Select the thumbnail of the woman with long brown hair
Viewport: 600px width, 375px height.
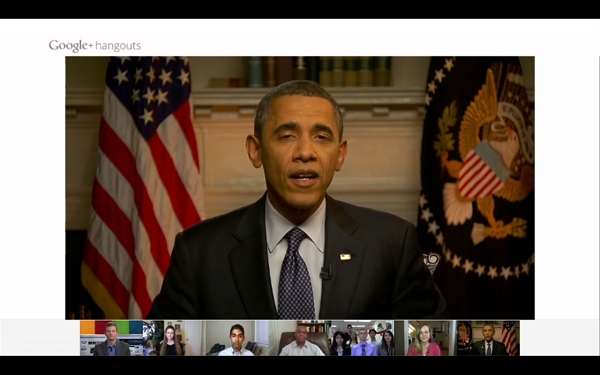174,338
